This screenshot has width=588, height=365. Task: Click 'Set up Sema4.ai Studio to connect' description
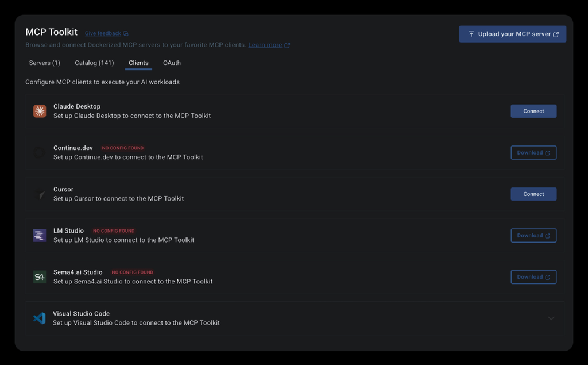coord(133,282)
